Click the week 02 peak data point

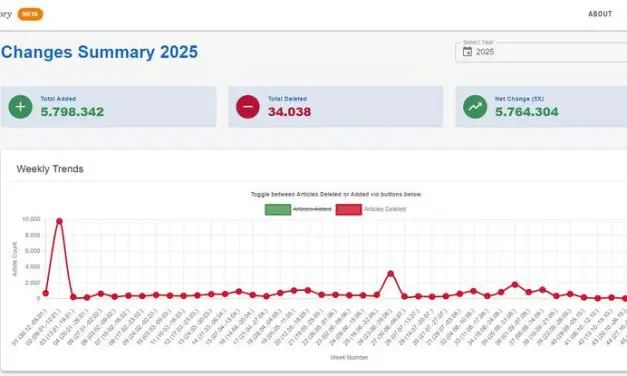60,221
